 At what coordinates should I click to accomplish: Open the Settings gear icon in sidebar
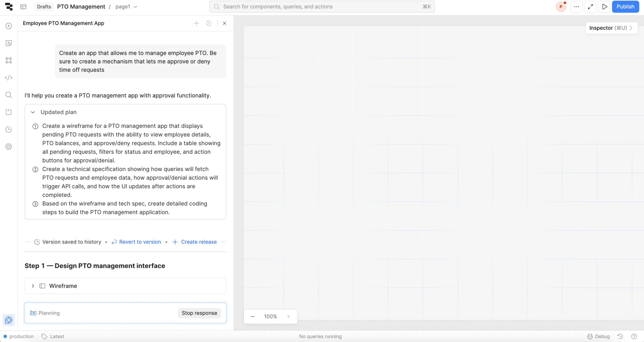point(9,147)
